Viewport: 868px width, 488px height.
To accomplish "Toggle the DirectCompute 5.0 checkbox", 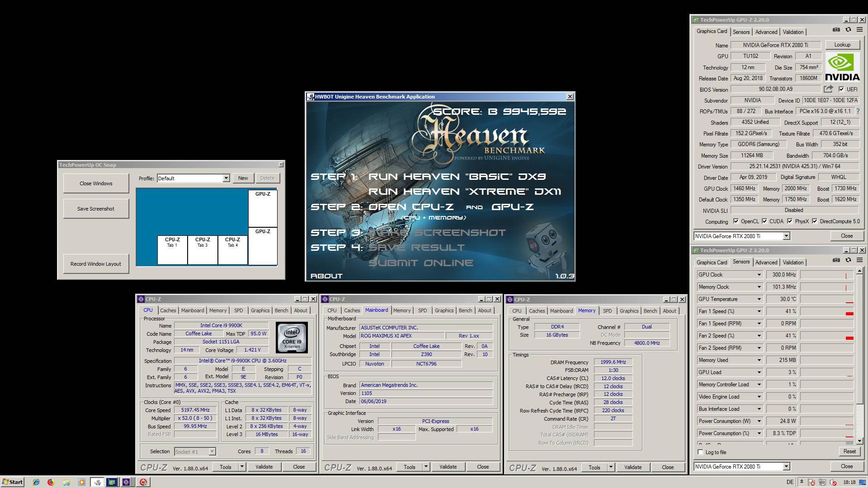I will 815,221.
